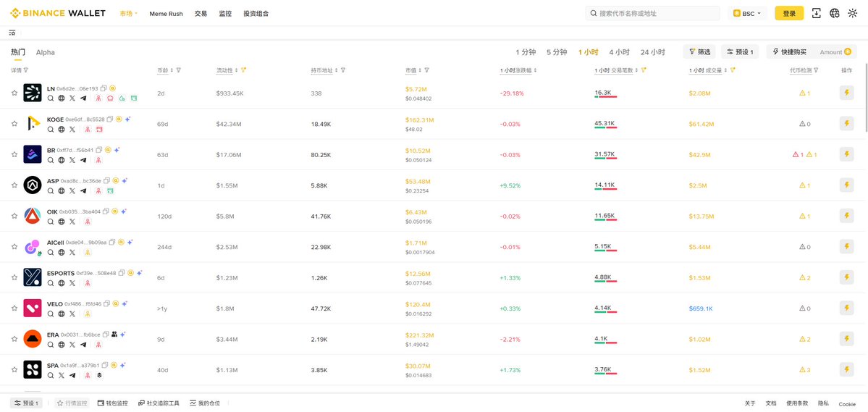Open the X (Twitter) link for LN
This screenshot has width=868, height=412.
click(72, 98)
